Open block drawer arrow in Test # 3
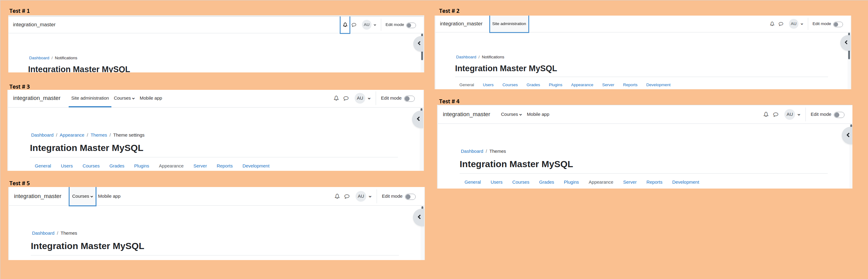868x279 pixels. coord(418,119)
